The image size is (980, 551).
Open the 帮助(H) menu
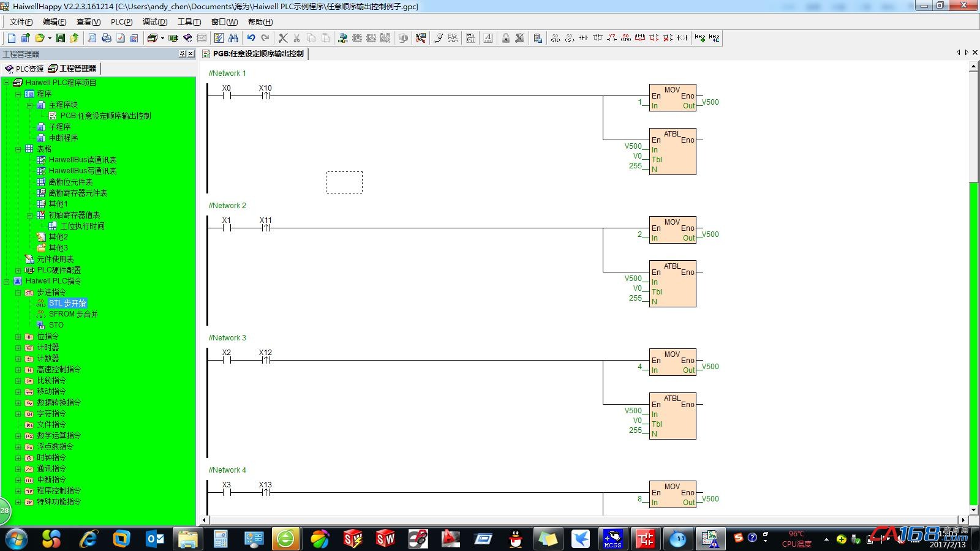260,22
